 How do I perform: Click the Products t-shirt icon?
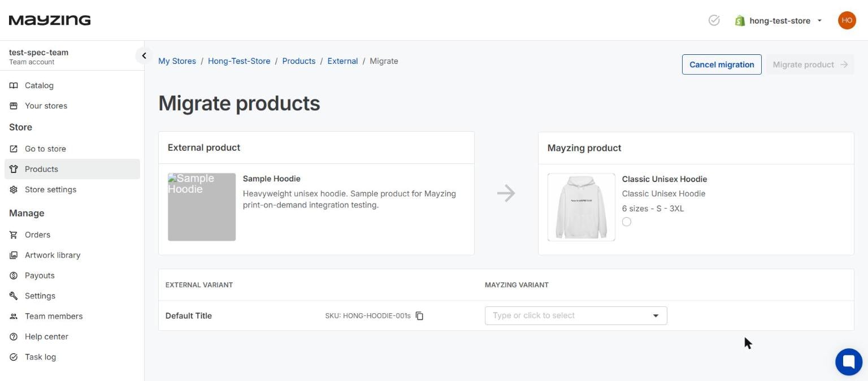click(x=14, y=169)
